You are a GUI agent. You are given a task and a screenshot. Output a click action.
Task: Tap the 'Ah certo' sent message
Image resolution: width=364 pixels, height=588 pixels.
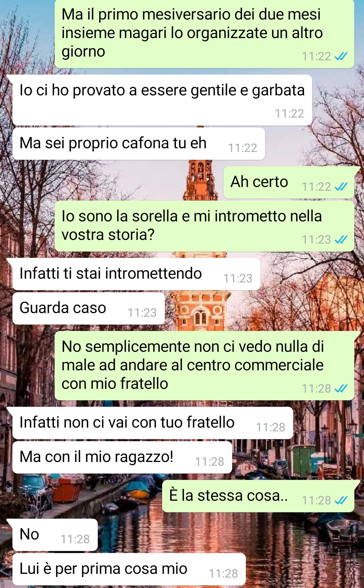[289, 182]
